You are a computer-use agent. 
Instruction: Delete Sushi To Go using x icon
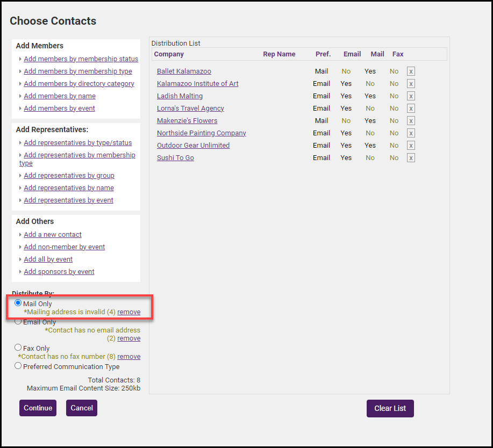point(411,158)
